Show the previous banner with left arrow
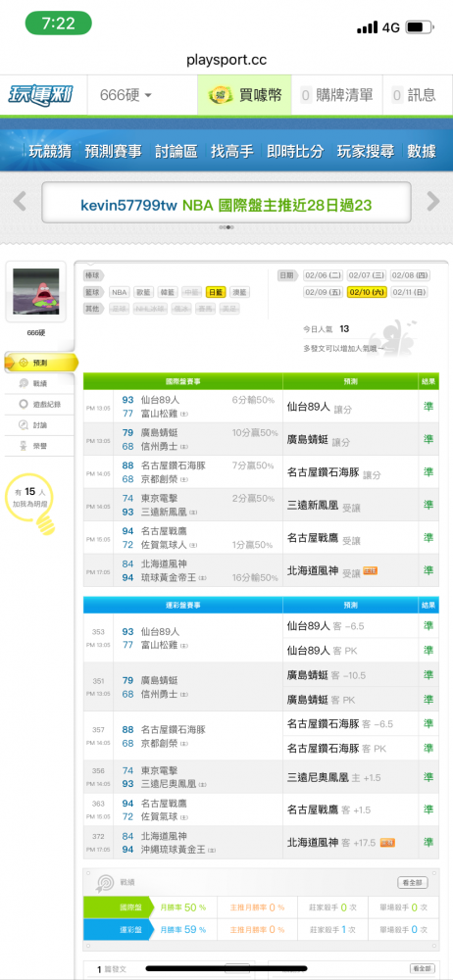Viewport: 453px width, 980px height. pos(20,201)
